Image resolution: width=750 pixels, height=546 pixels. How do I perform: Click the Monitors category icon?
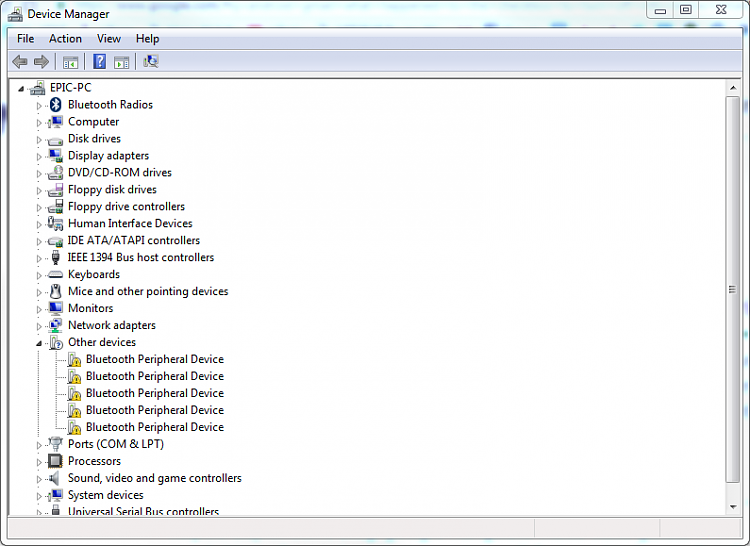pos(55,308)
